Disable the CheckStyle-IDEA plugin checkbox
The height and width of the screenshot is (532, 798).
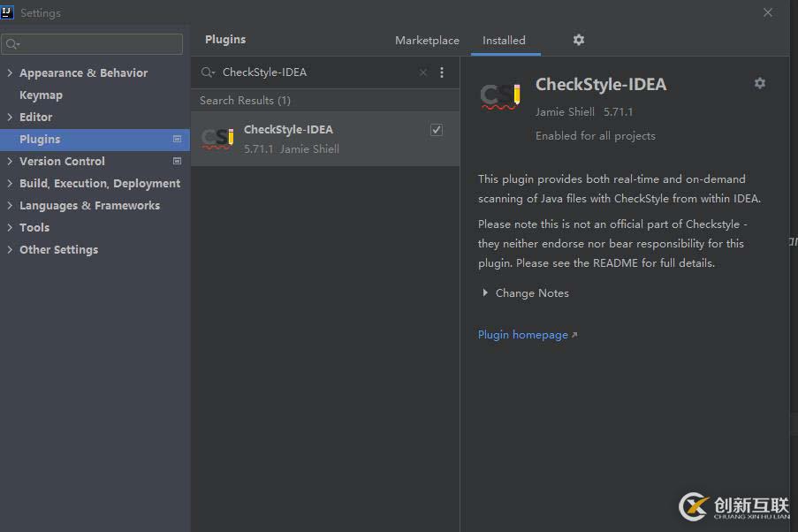coord(437,130)
